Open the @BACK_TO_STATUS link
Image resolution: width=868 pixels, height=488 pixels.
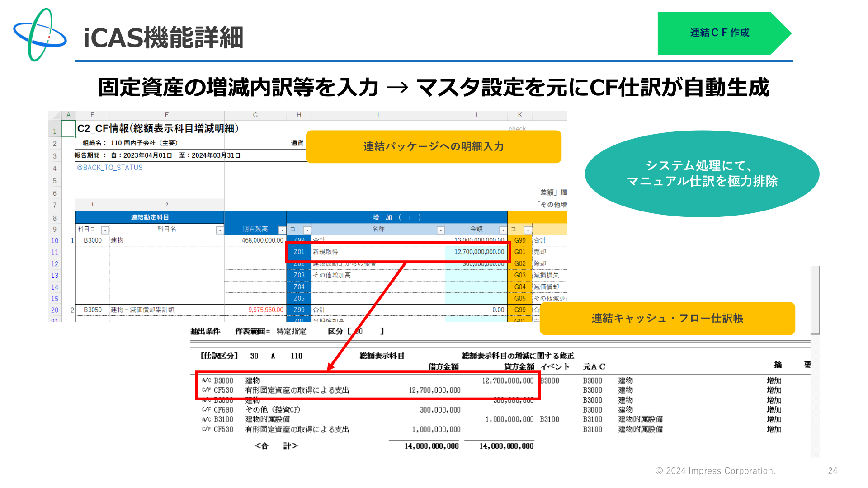click(x=109, y=168)
